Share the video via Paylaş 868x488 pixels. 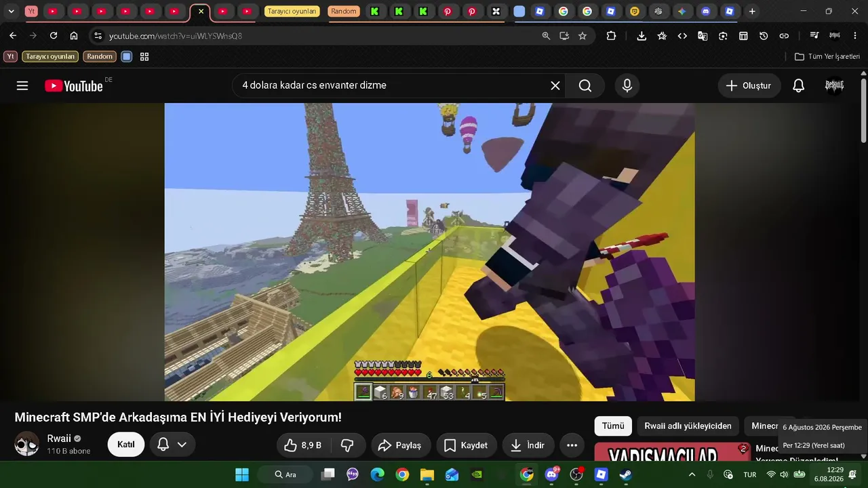[x=401, y=445]
